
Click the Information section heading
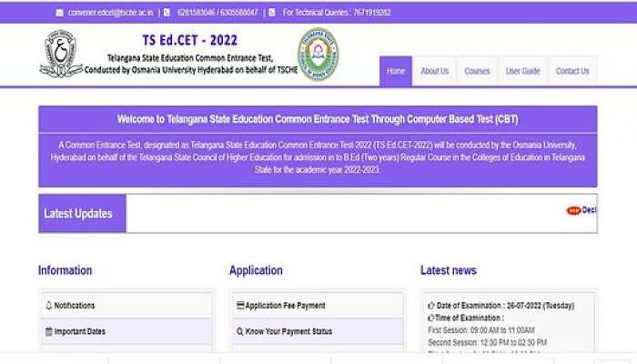point(65,270)
